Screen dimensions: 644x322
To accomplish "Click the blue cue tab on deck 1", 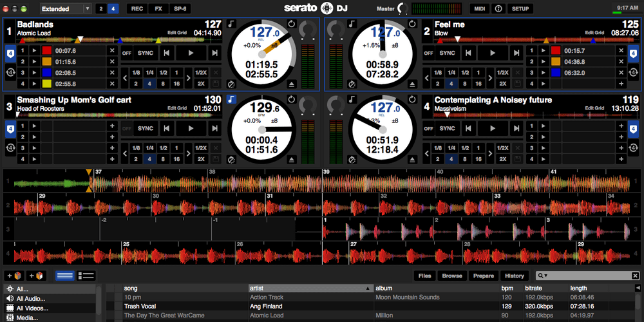I will [11, 53].
